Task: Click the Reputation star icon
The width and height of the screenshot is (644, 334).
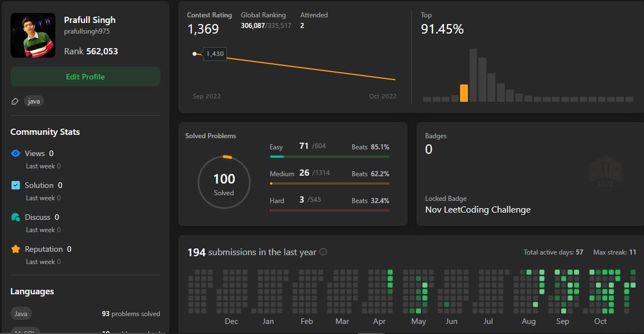Action: (16, 249)
